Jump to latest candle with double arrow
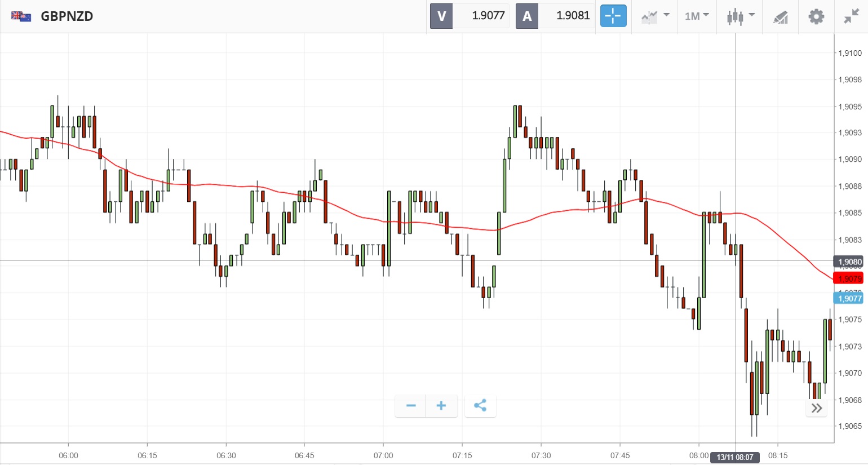 pyautogui.click(x=816, y=408)
